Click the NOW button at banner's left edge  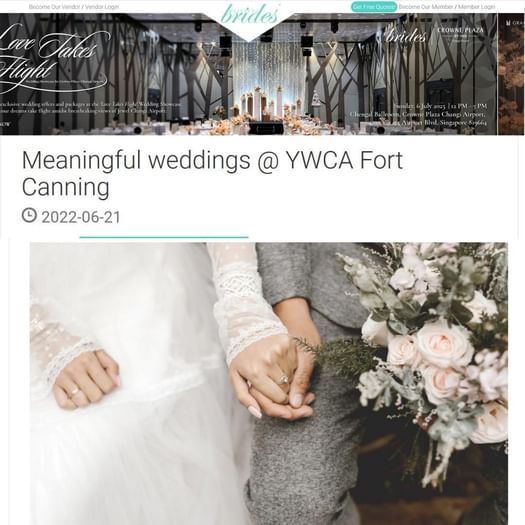click(x=5, y=124)
